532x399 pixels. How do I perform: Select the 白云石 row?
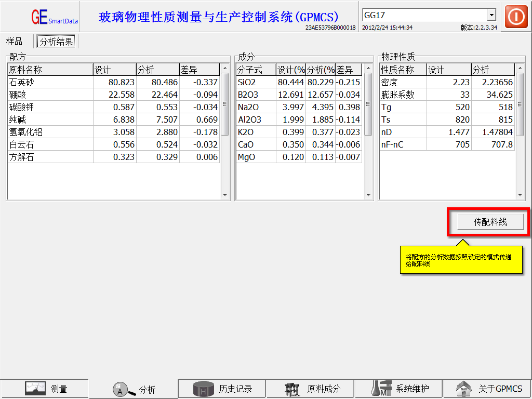[114, 144]
